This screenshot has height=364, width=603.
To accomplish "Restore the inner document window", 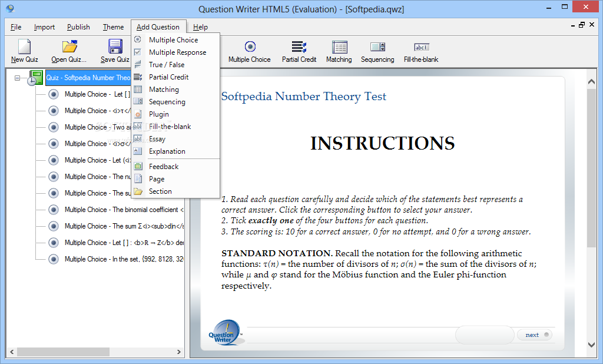I will tap(582, 25).
